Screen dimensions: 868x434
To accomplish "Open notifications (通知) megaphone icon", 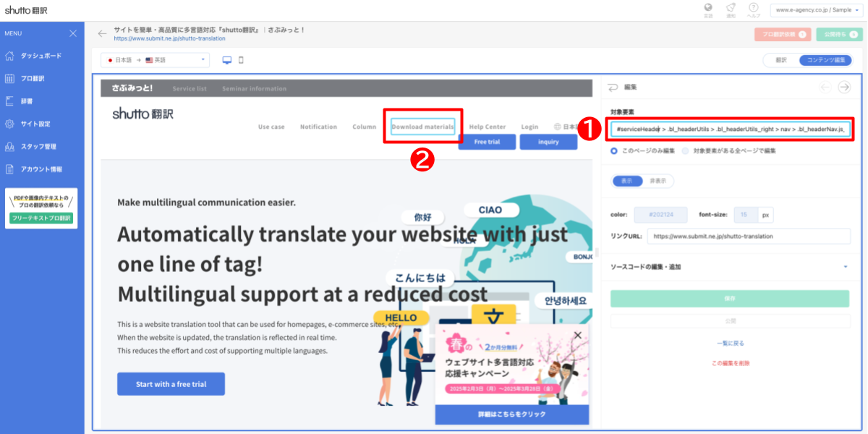I will 731,7.
